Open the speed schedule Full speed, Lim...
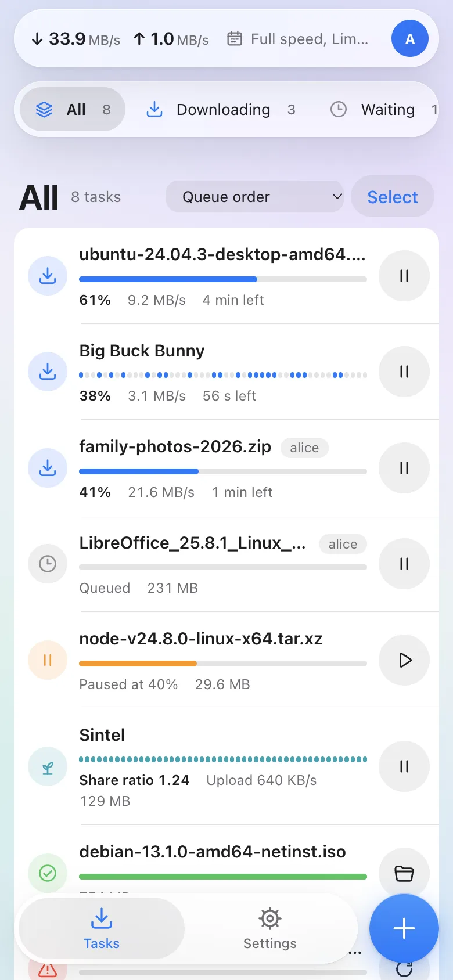The image size is (453, 980). click(297, 39)
